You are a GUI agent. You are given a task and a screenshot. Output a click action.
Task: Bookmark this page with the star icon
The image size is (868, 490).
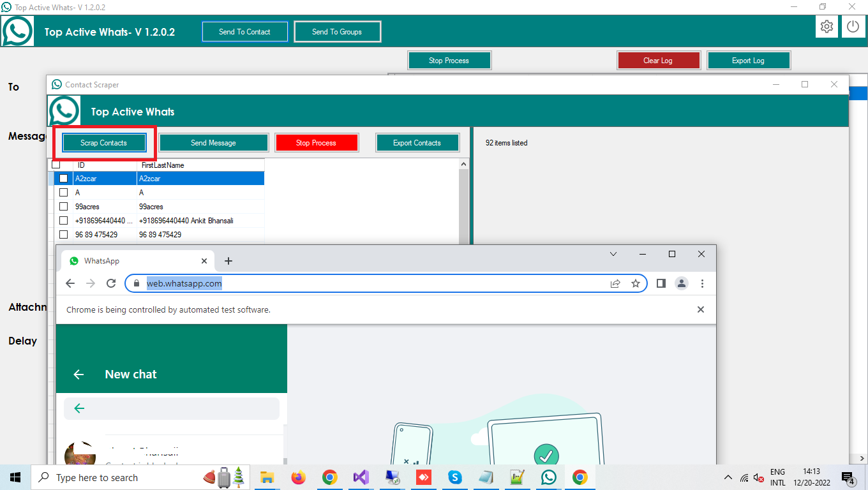tap(636, 283)
